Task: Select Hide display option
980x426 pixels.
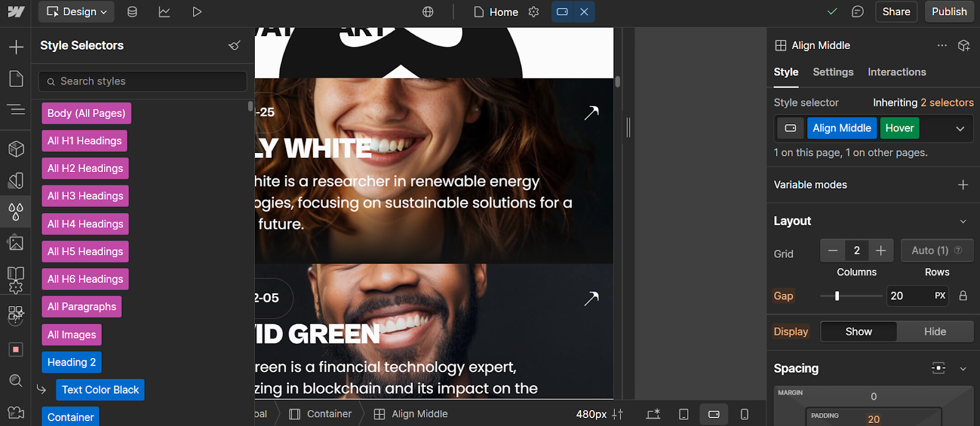Action: (x=935, y=332)
